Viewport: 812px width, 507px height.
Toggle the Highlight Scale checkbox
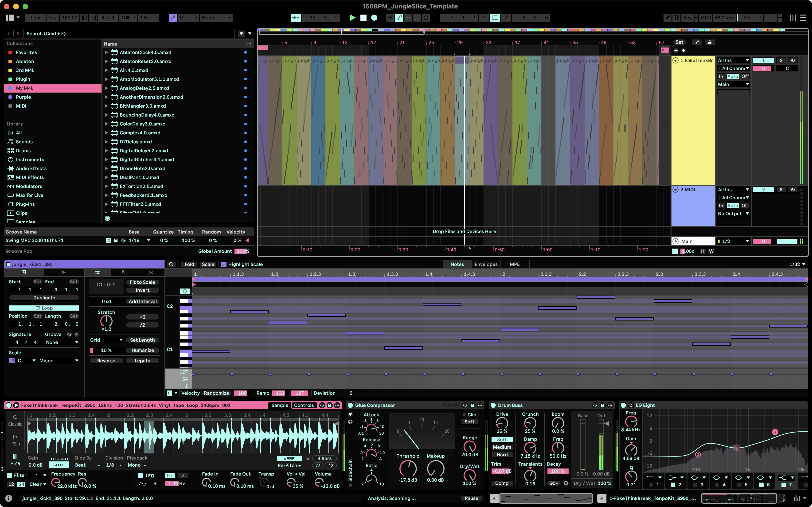[224, 264]
